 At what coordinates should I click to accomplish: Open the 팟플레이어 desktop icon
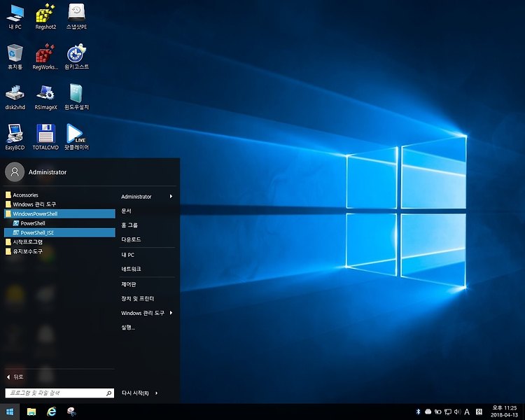(x=77, y=137)
